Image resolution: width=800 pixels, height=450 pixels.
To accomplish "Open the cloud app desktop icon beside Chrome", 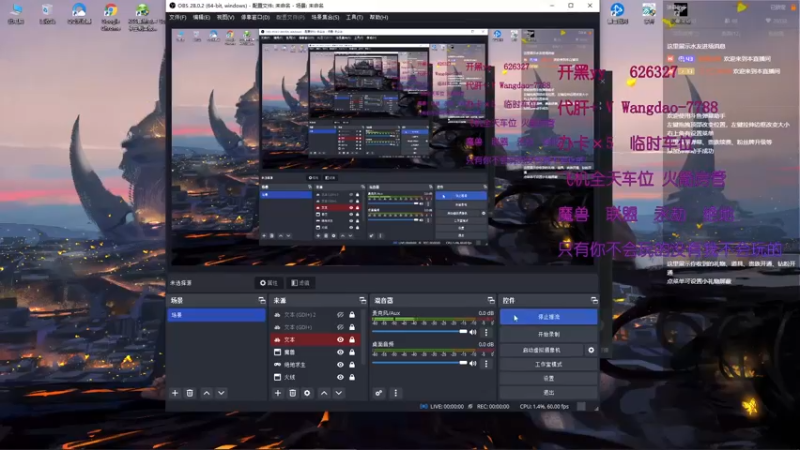I will point(79,14).
